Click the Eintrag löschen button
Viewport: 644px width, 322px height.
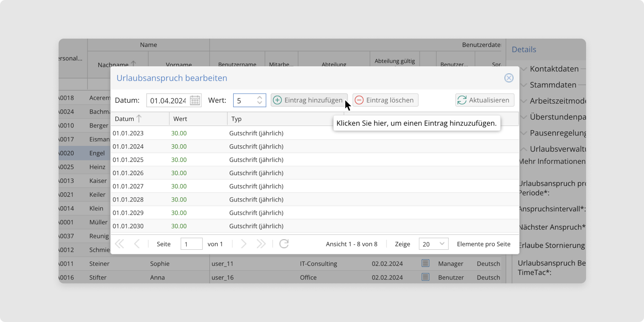tap(385, 100)
